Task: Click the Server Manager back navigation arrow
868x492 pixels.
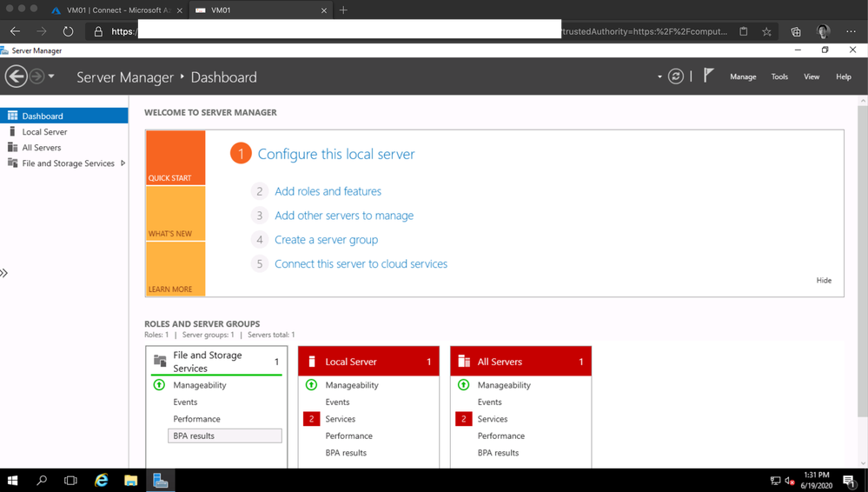Action: (16, 76)
